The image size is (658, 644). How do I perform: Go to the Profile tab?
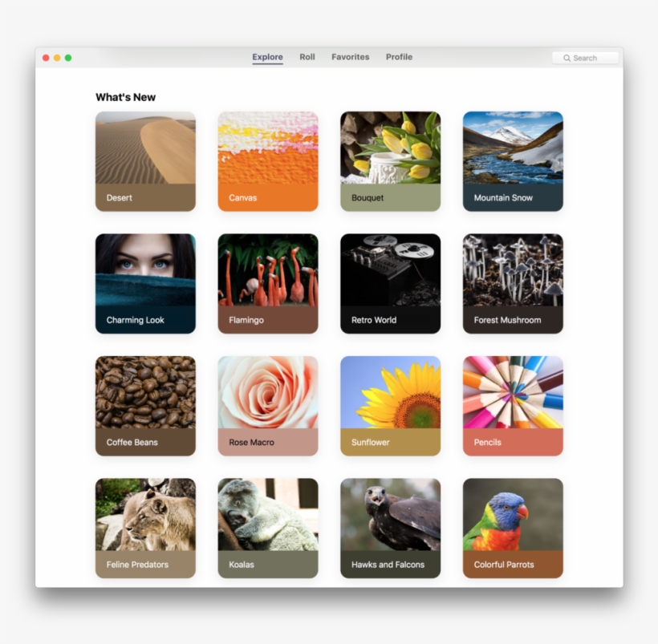(x=398, y=57)
